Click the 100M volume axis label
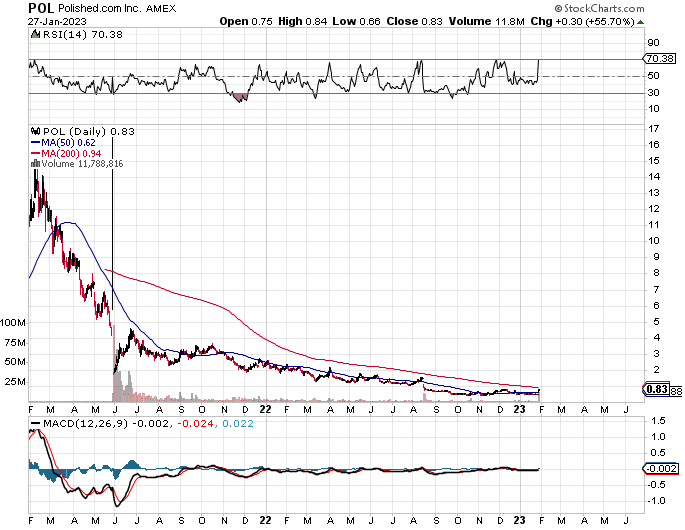This screenshot has width=685, height=530. pos(13,323)
